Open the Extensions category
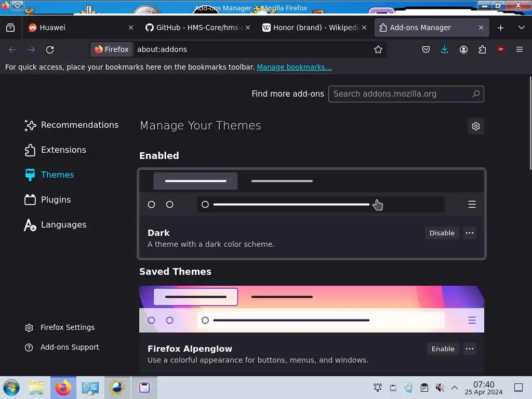 point(55,150)
